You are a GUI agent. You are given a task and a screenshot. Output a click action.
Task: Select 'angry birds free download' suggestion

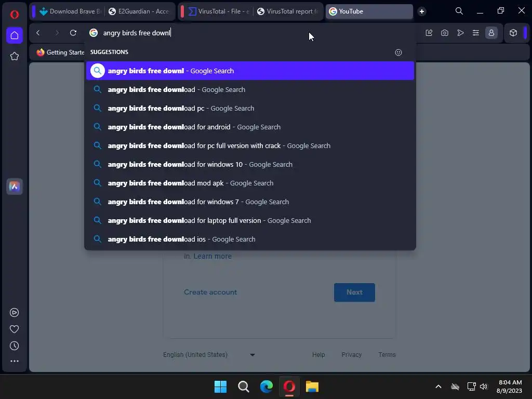(250, 89)
